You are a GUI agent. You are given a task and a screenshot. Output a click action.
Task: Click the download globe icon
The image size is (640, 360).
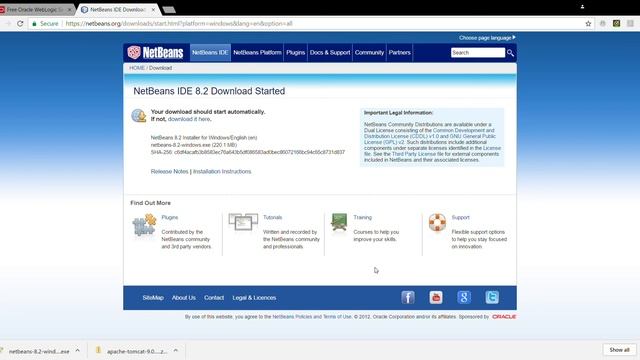[139, 116]
